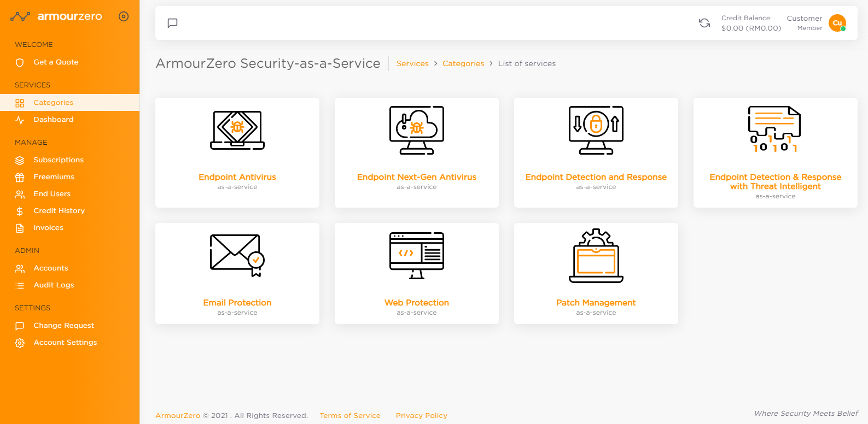Click the ArmourZero logo icon

[20, 16]
